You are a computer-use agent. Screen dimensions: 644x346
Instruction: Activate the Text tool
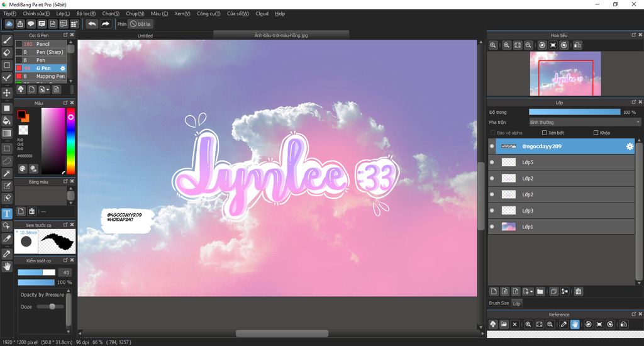tap(7, 213)
